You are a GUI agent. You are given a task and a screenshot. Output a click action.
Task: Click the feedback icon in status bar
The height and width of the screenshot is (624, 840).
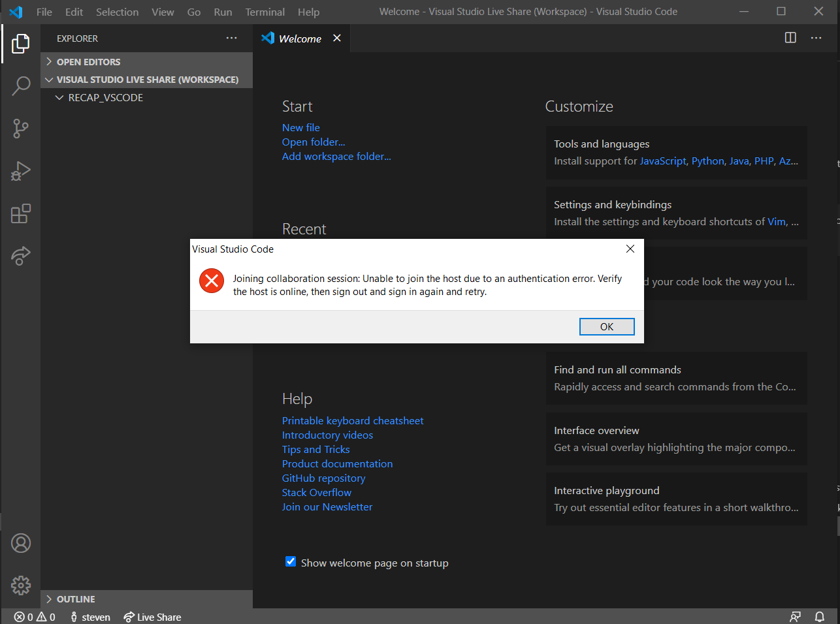point(795,617)
